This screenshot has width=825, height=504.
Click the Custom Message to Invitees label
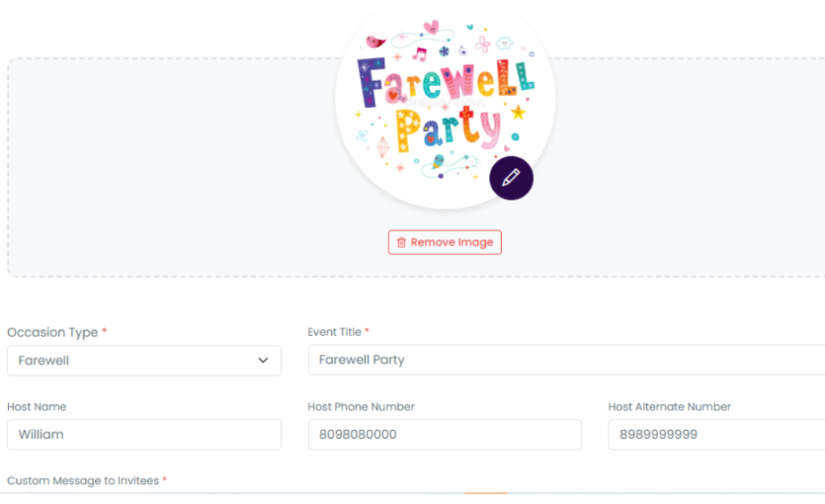[84, 481]
